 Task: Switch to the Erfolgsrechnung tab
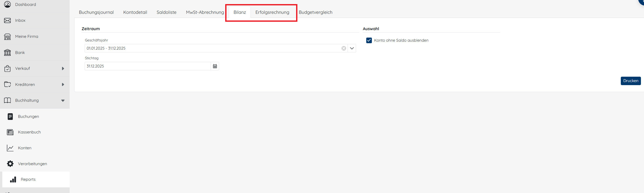point(272,12)
